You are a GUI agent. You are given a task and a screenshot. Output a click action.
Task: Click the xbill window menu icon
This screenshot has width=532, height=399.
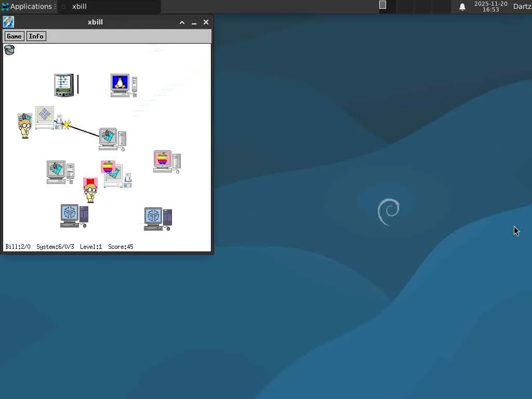8,22
